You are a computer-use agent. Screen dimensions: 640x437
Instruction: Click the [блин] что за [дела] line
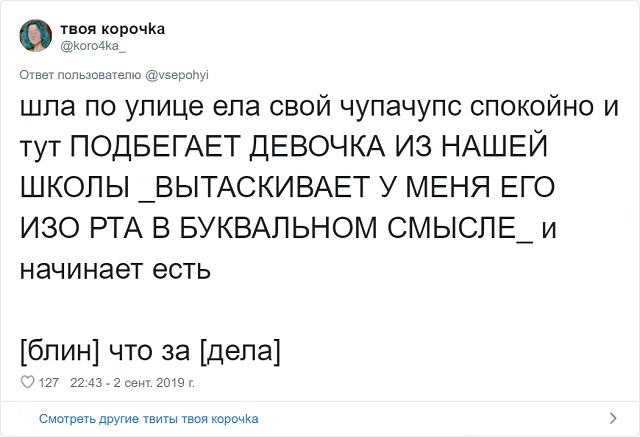(150, 351)
